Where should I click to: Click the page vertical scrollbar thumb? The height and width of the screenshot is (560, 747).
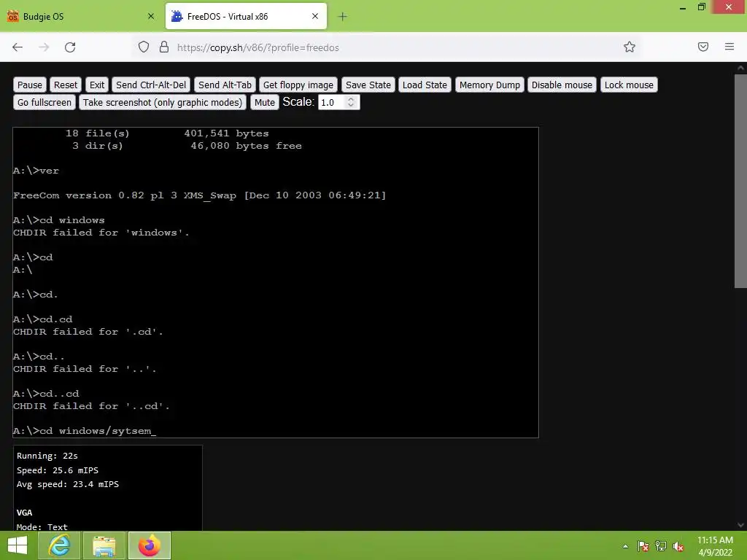740,181
